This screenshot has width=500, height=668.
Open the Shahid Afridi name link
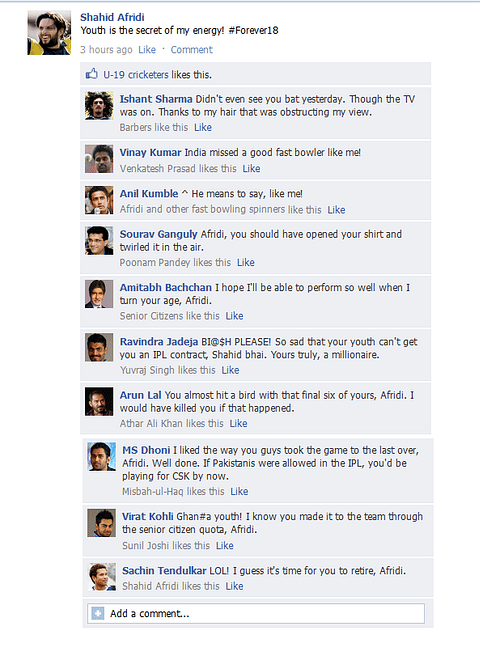[x=112, y=17]
